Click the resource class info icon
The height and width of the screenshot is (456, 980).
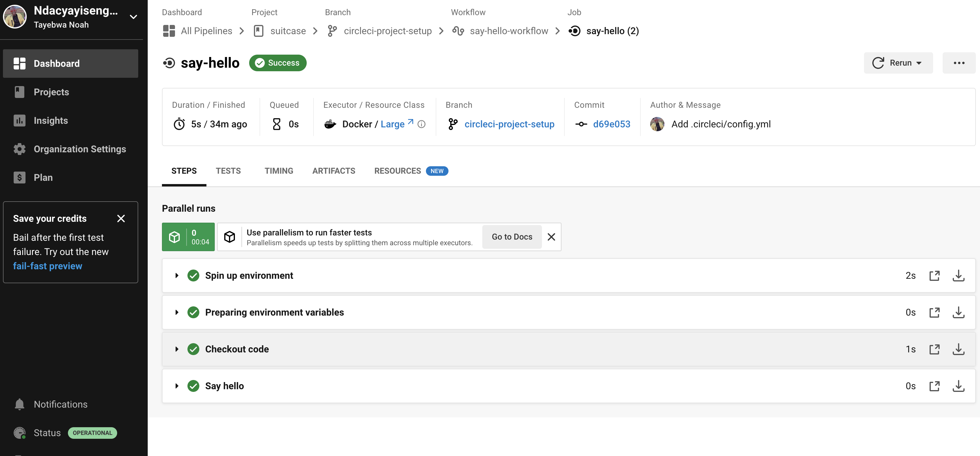pyautogui.click(x=421, y=124)
